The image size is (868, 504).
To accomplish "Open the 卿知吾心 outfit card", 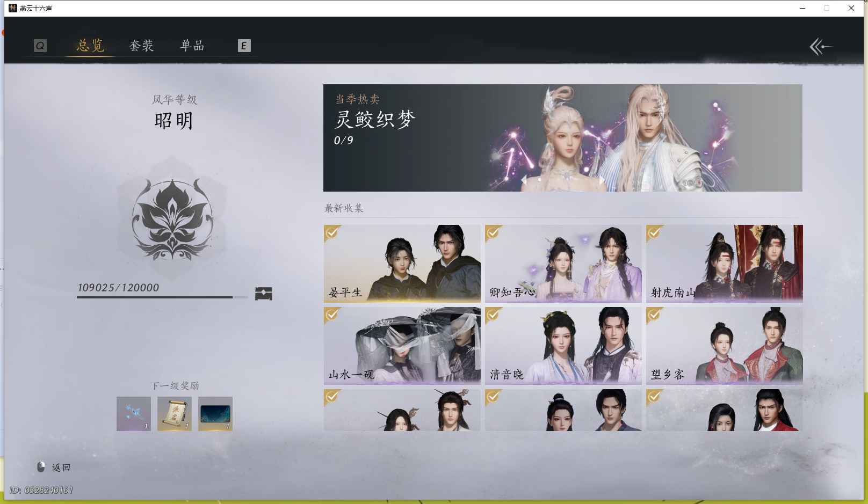I will (x=563, y=264).
